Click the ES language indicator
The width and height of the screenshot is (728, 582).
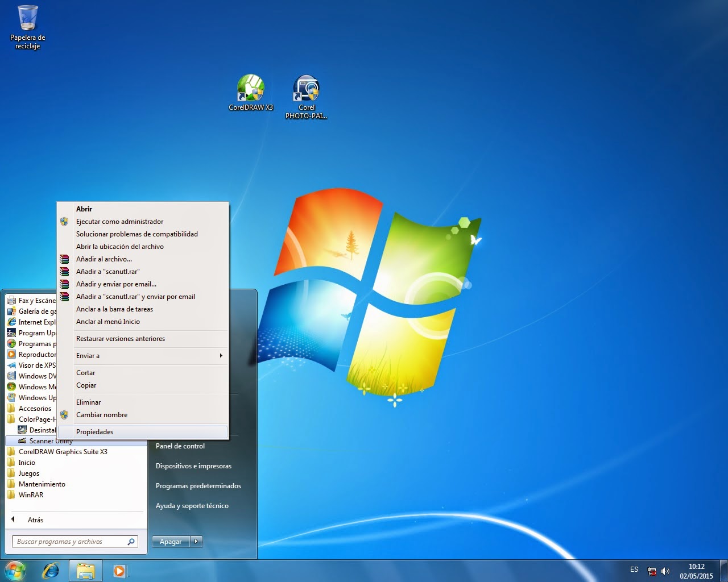[634, 569]
